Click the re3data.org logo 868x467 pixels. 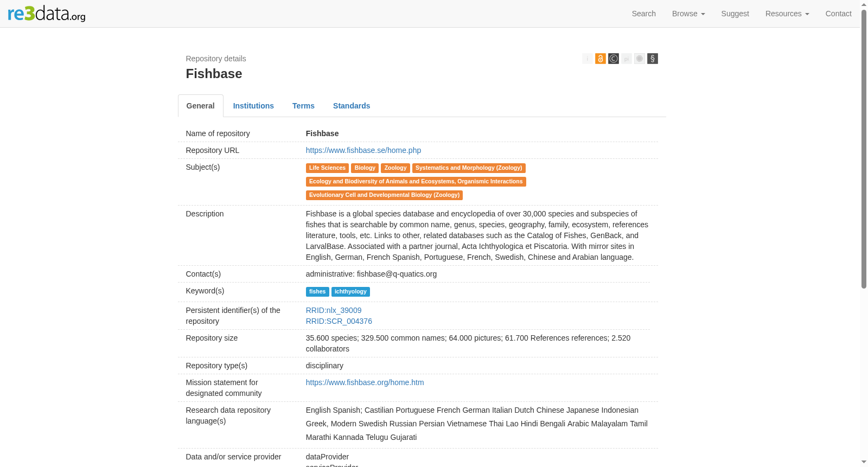[x=47, y=13]
